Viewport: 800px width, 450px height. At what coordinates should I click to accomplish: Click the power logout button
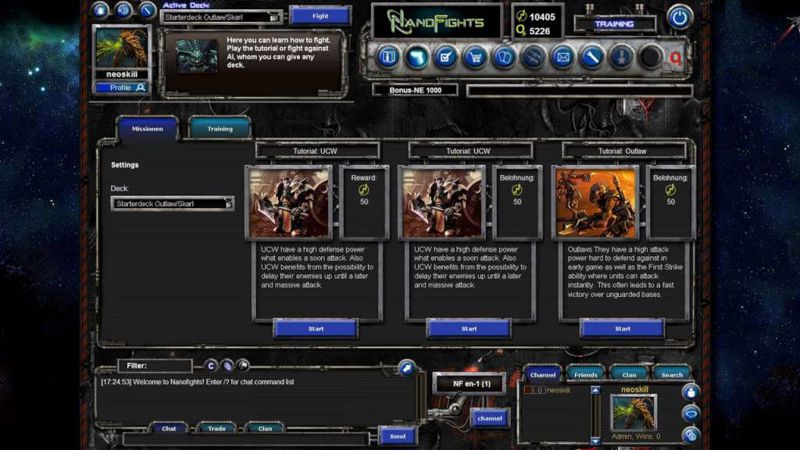(x=679, y=17)
